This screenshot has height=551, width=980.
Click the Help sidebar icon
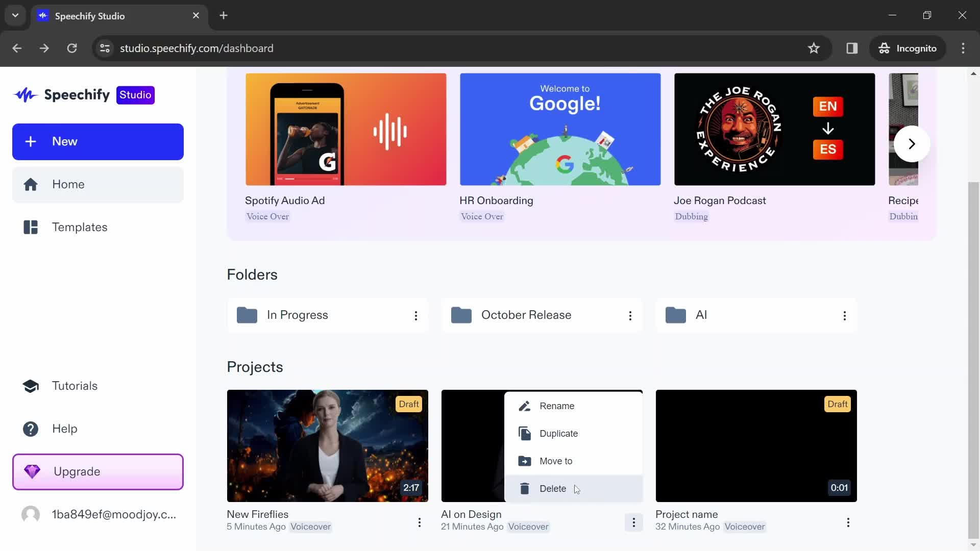[31, 429]
